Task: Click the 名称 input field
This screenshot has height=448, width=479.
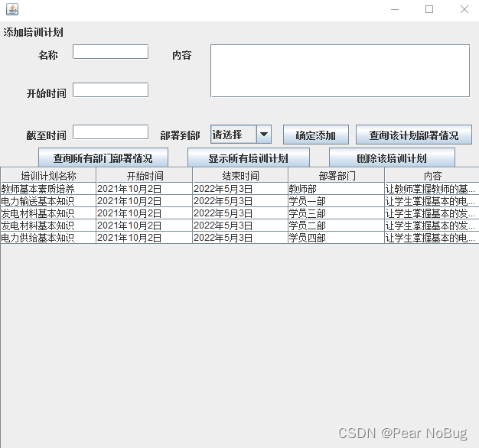Action: [111, 52]
